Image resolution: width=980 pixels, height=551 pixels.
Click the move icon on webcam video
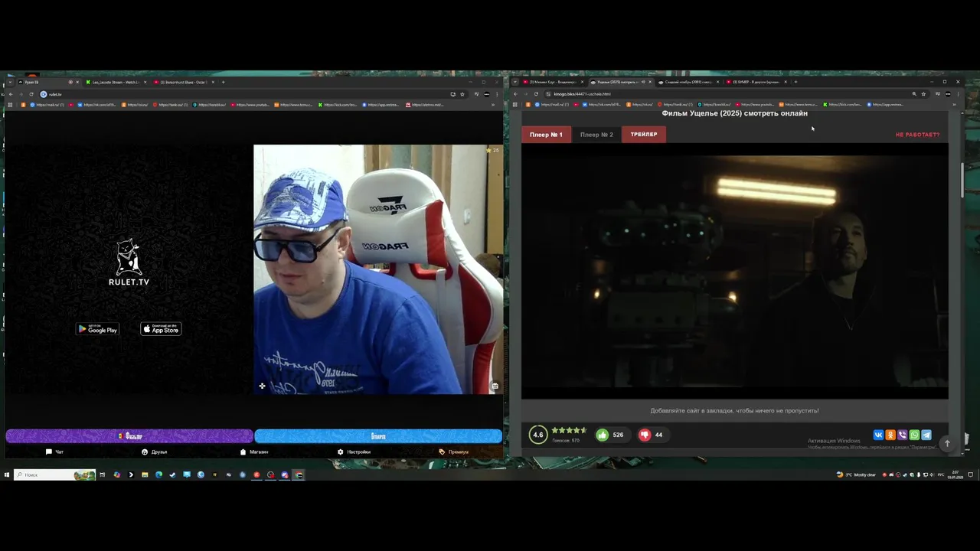tap(262, 386)
